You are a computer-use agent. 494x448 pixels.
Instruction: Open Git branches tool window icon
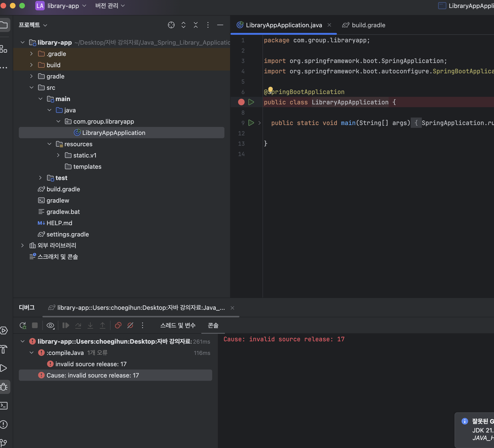pyautogui.click(x=4, y=443)
